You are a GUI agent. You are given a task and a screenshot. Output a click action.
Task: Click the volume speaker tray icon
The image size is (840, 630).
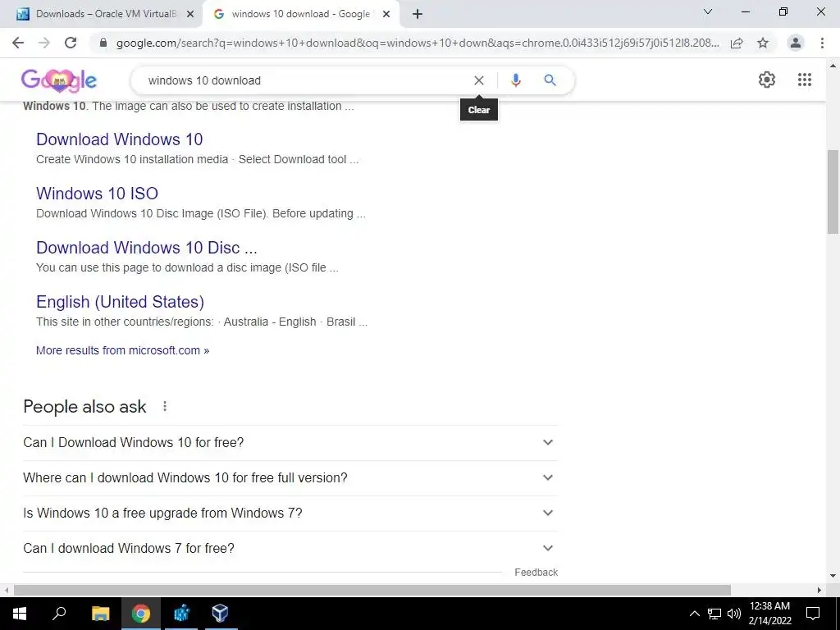coord(733,614)
